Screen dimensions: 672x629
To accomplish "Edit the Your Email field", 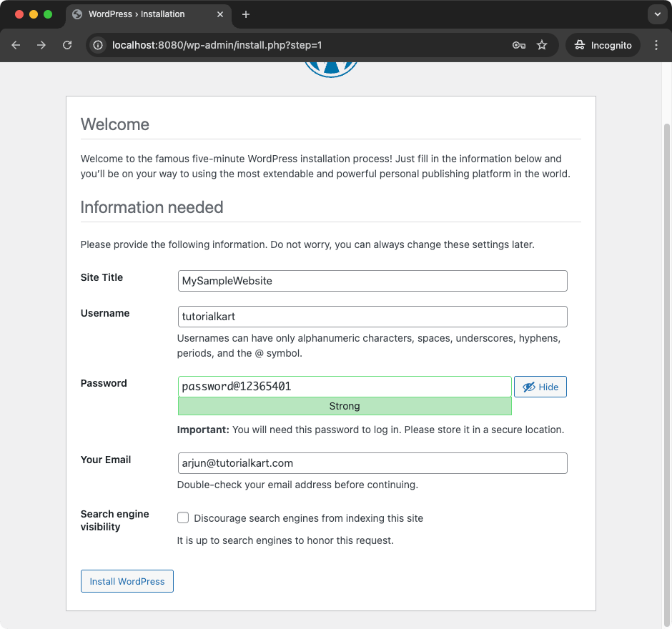I will (x=372, y=463).
